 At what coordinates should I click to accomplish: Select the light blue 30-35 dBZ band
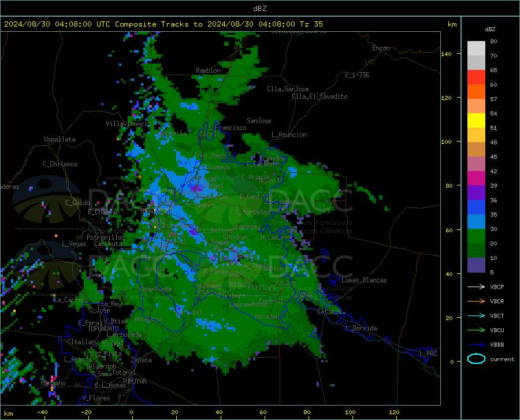(x=476, y=222)
